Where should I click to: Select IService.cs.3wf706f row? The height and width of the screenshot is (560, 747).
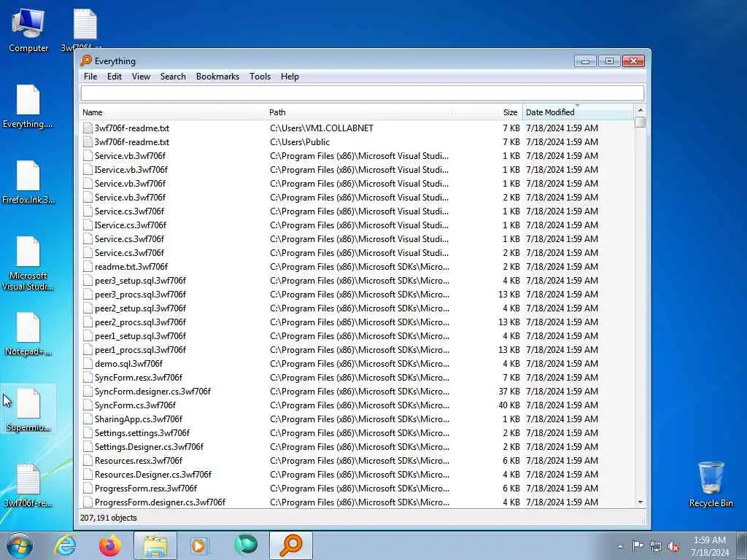pos(357,225)
